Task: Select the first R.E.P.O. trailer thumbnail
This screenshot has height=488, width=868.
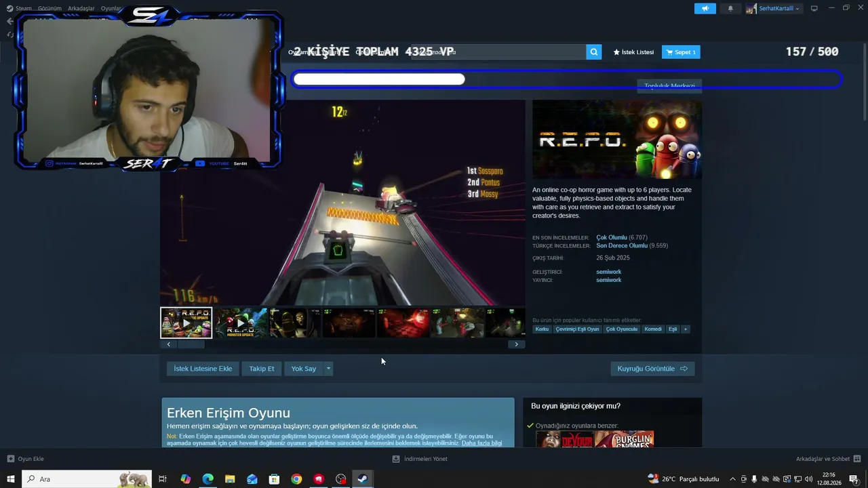Action: point(186,323)
